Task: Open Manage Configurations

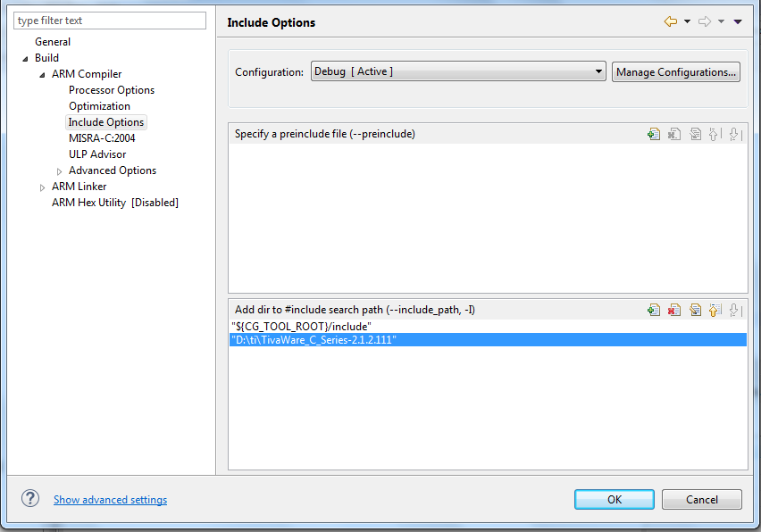Action: pyautogui.click(x=675, y=71)
